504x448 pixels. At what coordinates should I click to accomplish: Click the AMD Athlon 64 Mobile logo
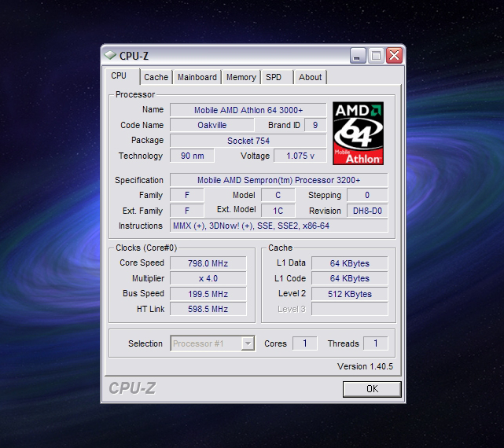click(x=358, y=134)
